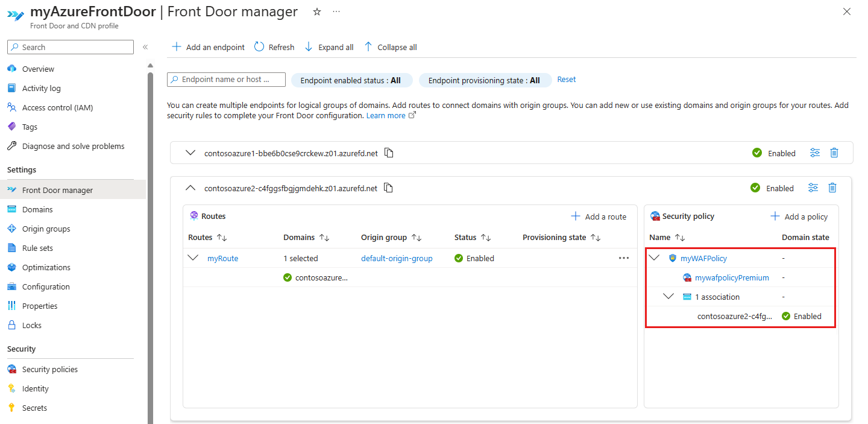Select Front Door manager menu item

coord(74,190)
